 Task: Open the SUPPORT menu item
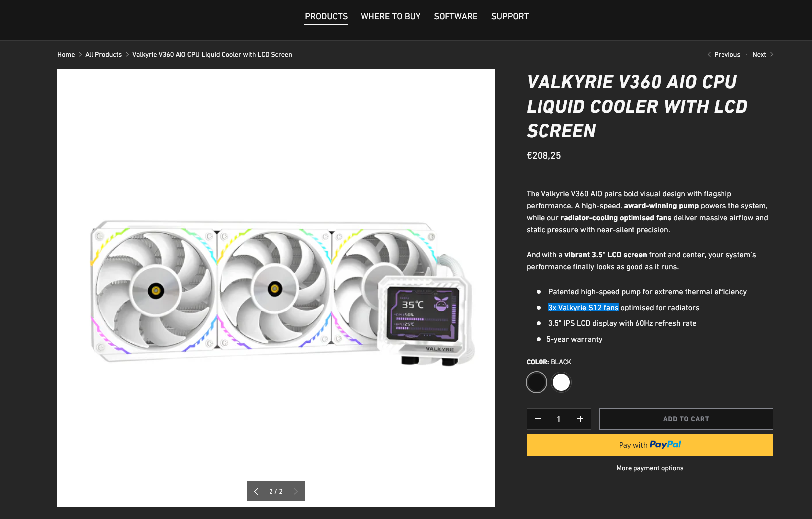tap(510, 16)
